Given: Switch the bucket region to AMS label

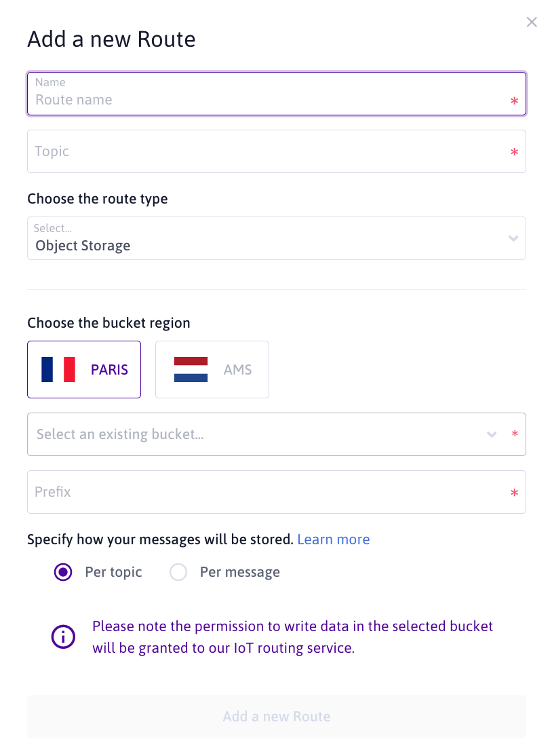Looking at the screenshot, I should click(237, 370).
